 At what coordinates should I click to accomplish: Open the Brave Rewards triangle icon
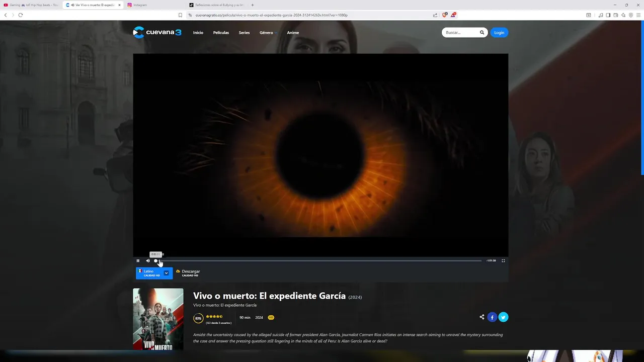[x=453, y=15]
